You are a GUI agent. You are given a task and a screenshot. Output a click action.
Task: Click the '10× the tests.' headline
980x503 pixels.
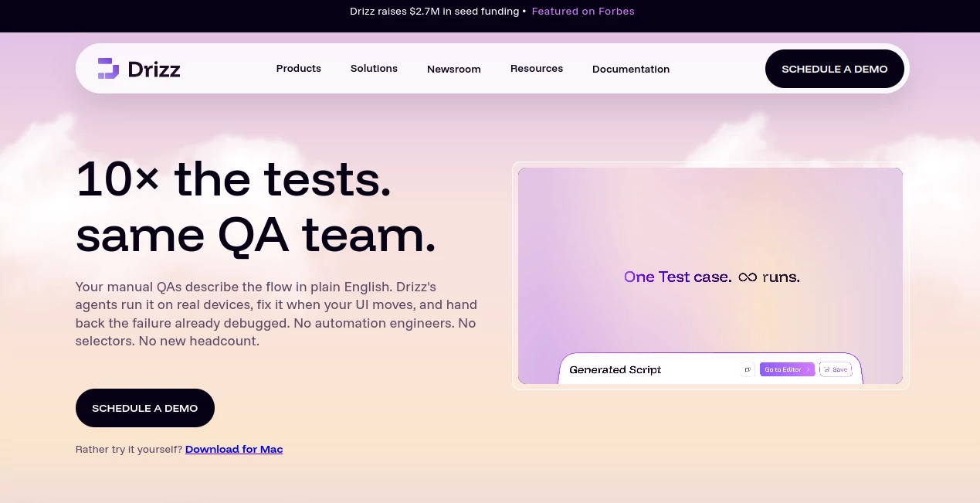click(x=234, y=179)
